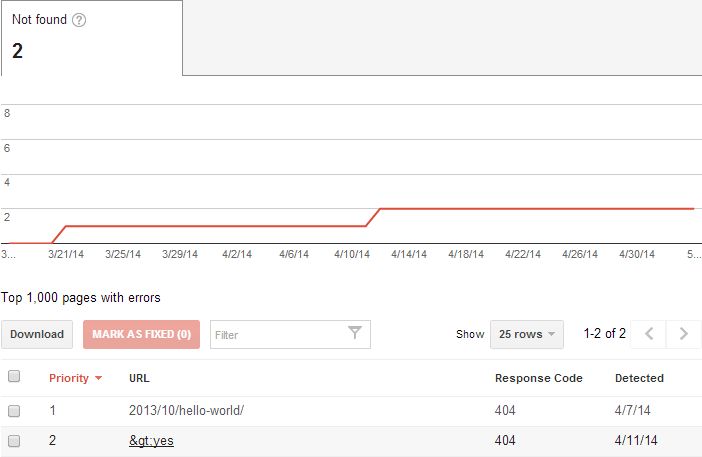
Task: Click the Priority sort arrow
Action: (98, 379)
